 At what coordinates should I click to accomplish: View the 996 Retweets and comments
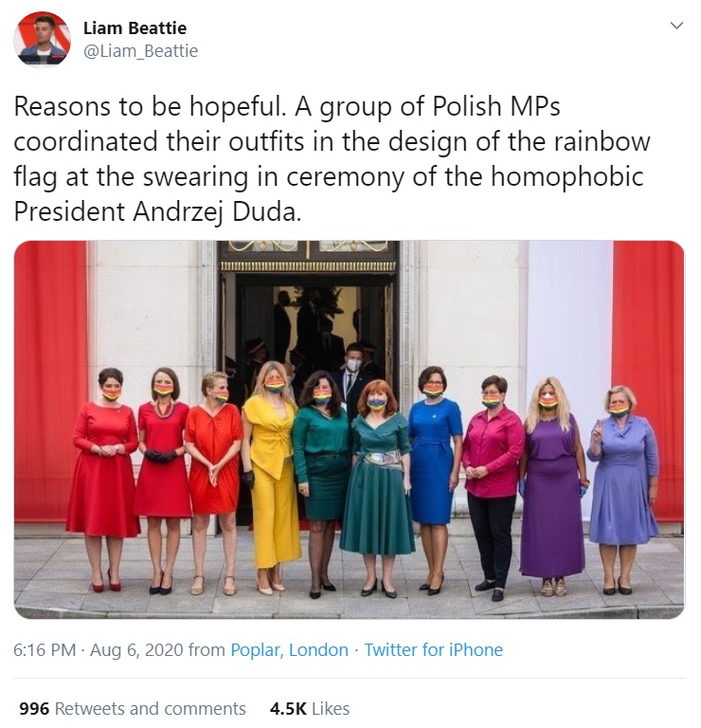pos(133,708)
